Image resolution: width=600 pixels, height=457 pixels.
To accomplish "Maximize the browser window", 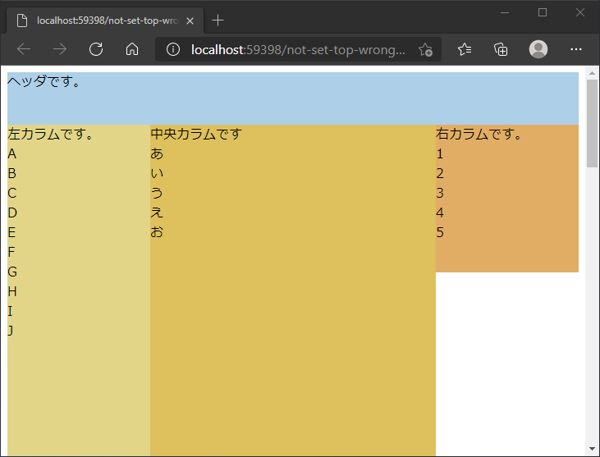I will (x=542, y=13).
